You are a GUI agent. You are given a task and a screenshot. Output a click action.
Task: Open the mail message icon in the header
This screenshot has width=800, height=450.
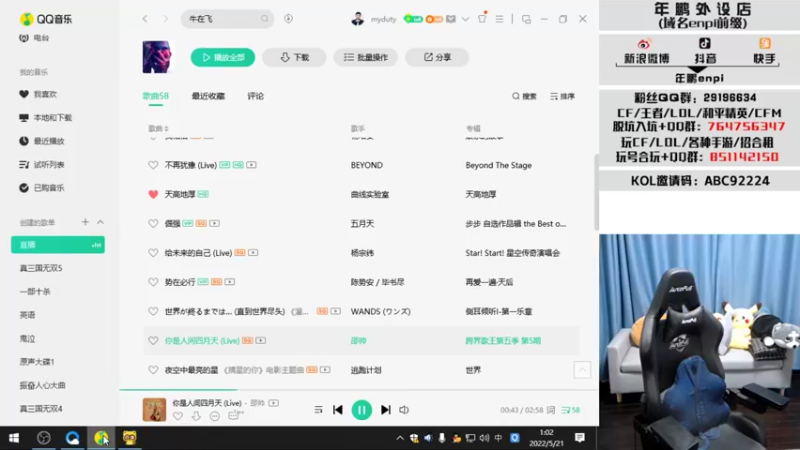(x=451, y=19)
